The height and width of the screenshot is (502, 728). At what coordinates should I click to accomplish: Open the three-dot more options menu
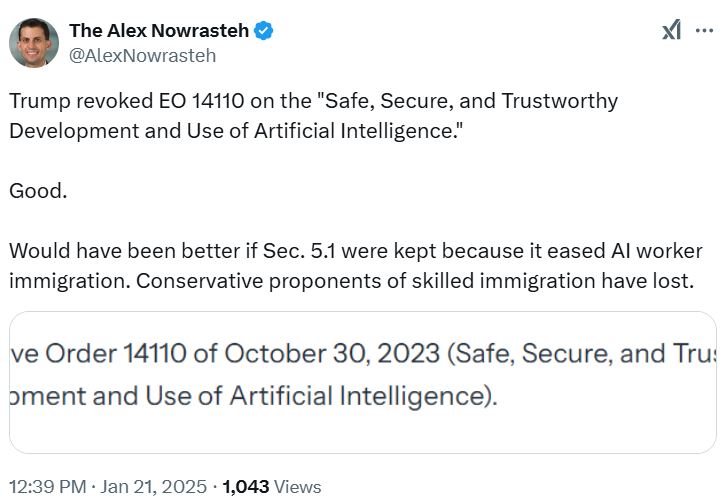(705, 31)
